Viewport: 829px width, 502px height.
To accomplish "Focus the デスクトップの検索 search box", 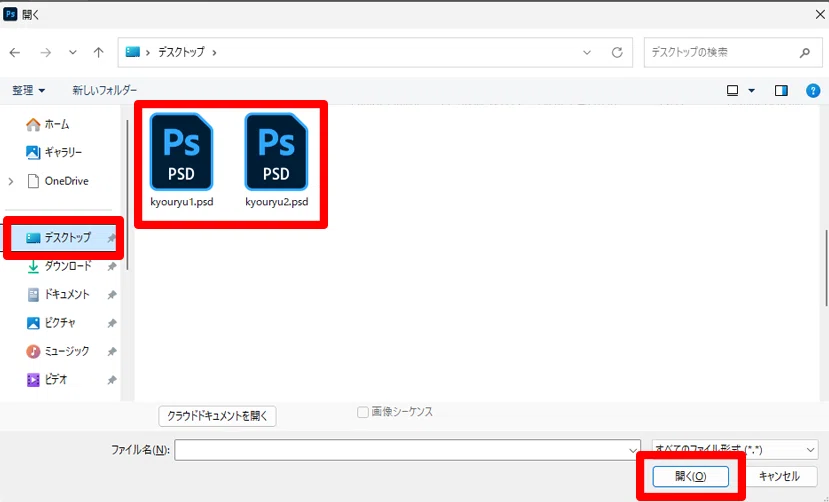I will pyautogui.click(x=732, y=52).
